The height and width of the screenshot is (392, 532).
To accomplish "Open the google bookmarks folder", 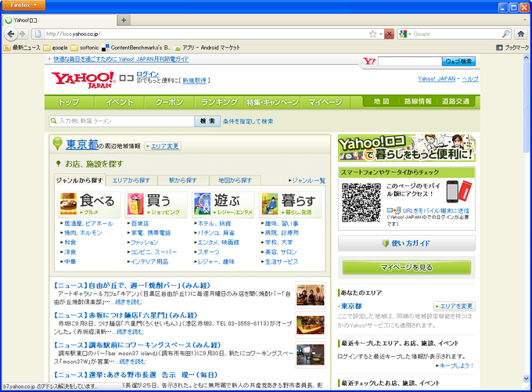I will [x=56, y=48].
